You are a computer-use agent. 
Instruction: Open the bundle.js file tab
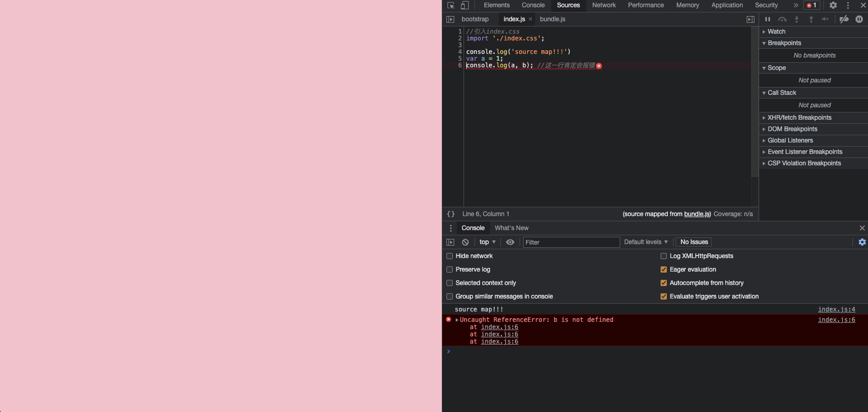pyautogui.click(x=552, y=19)
